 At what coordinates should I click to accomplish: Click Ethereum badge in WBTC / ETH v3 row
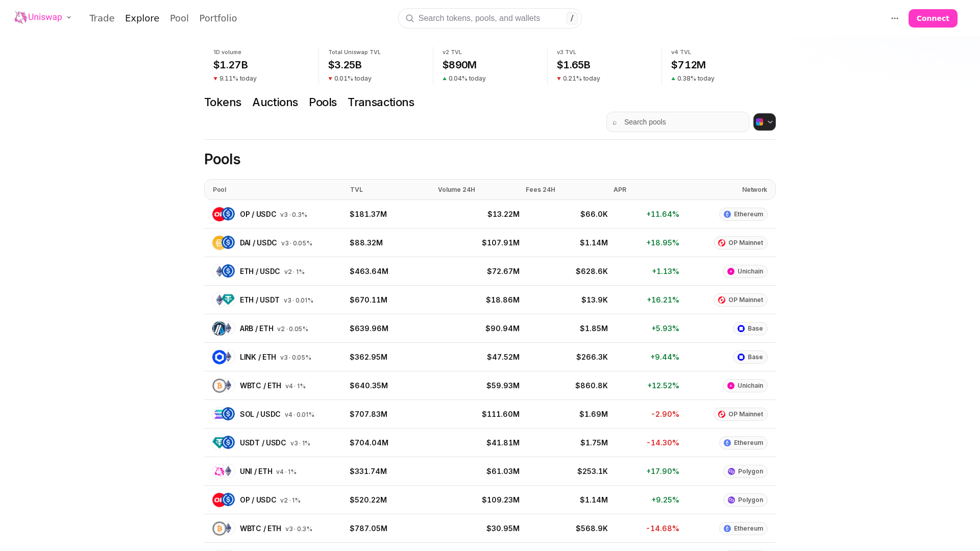pos(743,529)
